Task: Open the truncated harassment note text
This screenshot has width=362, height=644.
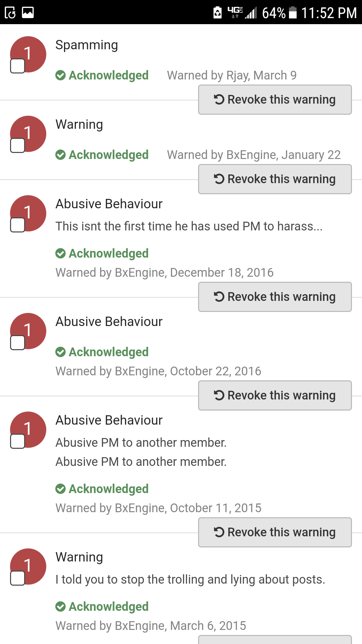Action: tap(189, 226)
